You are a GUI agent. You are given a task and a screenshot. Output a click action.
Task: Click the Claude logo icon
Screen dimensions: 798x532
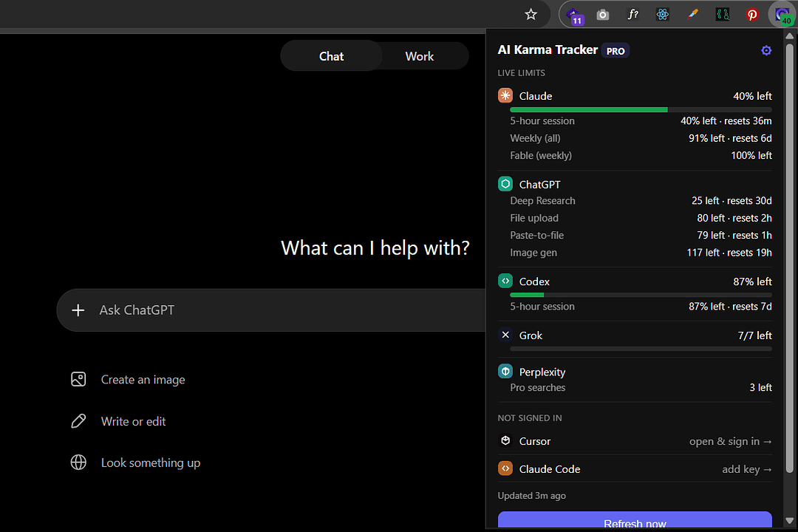click(x=505, y=95)
